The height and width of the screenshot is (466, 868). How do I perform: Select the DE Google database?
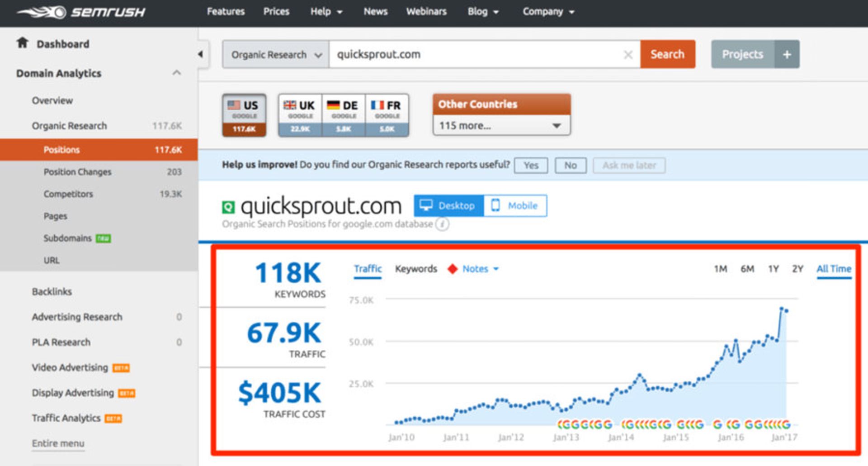(343, 115)
